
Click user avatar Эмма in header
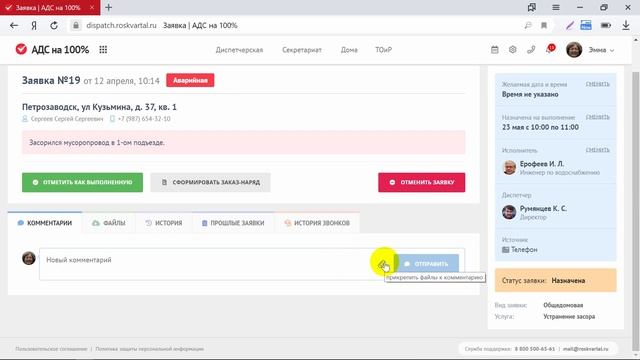(x=574, y=50)
